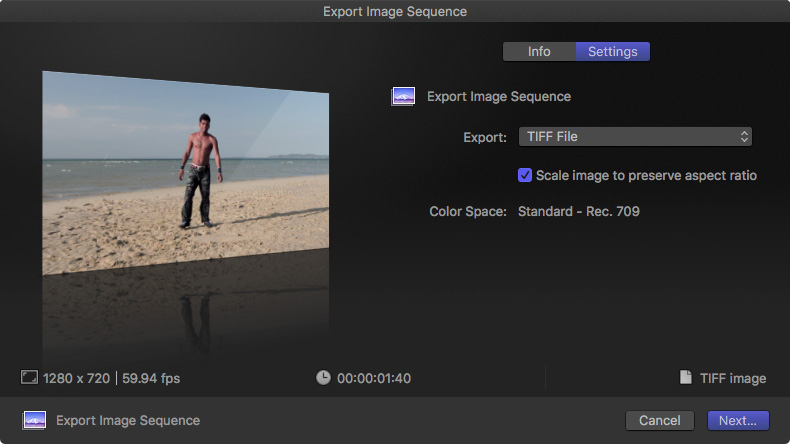Click the Export Image Sequence title bar
This screenshot has height=444, width=790.
(x=395, y=11)
